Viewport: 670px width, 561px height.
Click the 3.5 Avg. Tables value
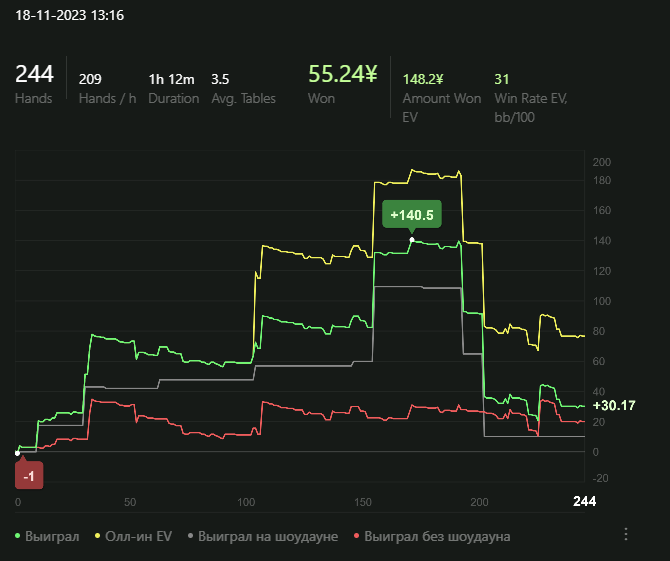click(220, 79)
